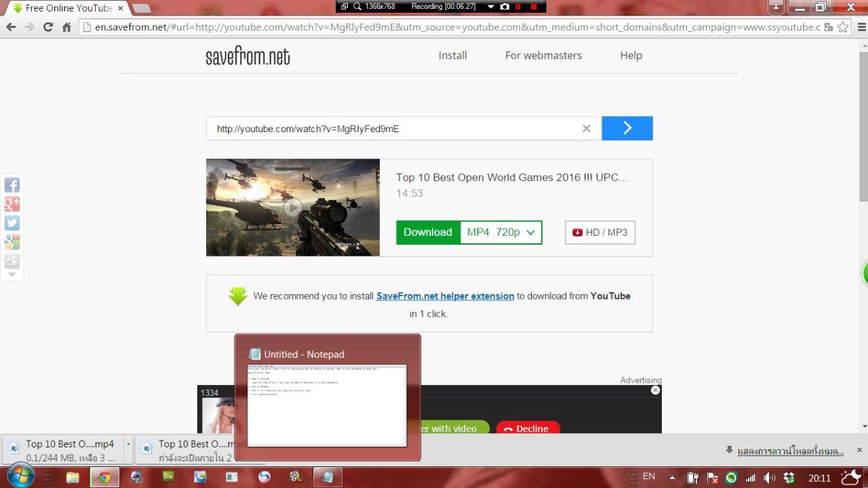Click the system clock showing 20:11

819,478
